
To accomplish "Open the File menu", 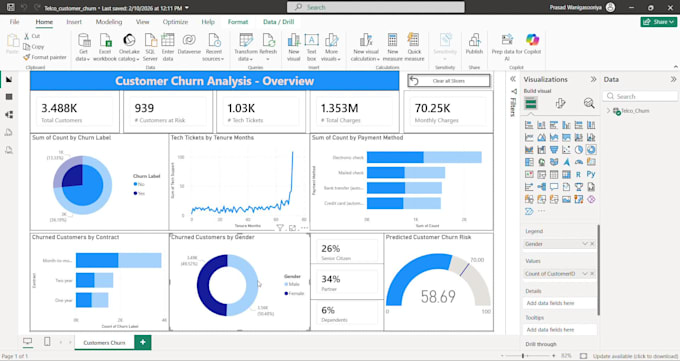I will click(x=14, y=22).
